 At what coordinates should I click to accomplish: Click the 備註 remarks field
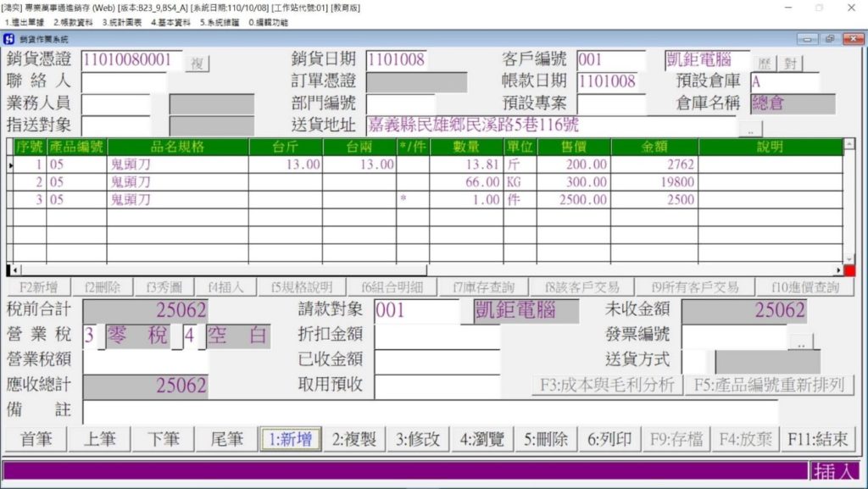click(430, 410)
